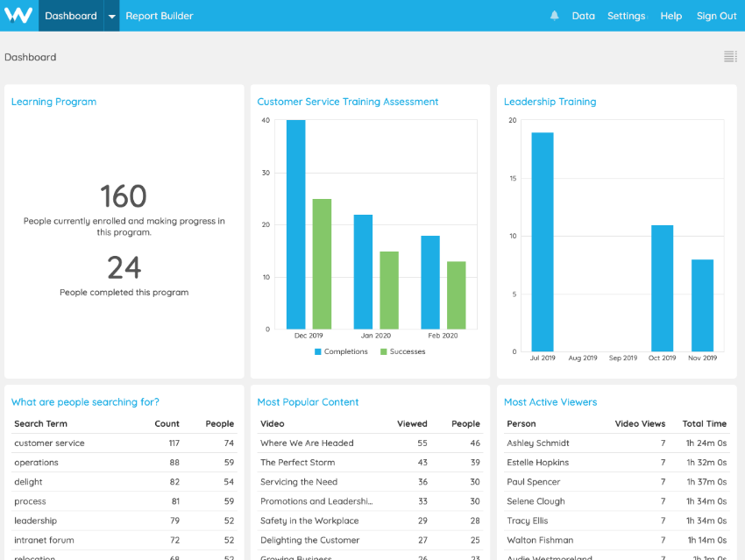Click the Jan 2020 Completions bar
745x560 pixels.
pos(363,272)
